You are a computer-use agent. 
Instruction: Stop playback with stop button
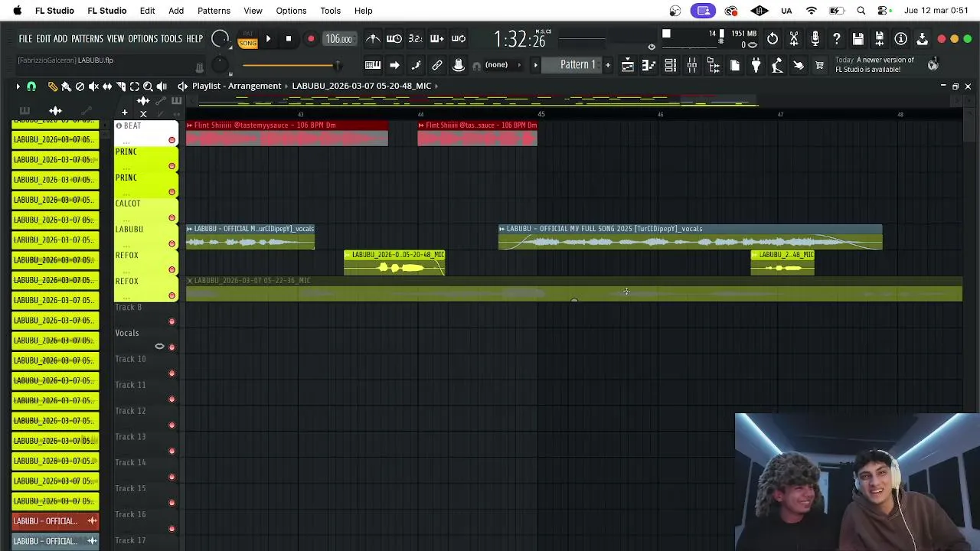point(289,39)
